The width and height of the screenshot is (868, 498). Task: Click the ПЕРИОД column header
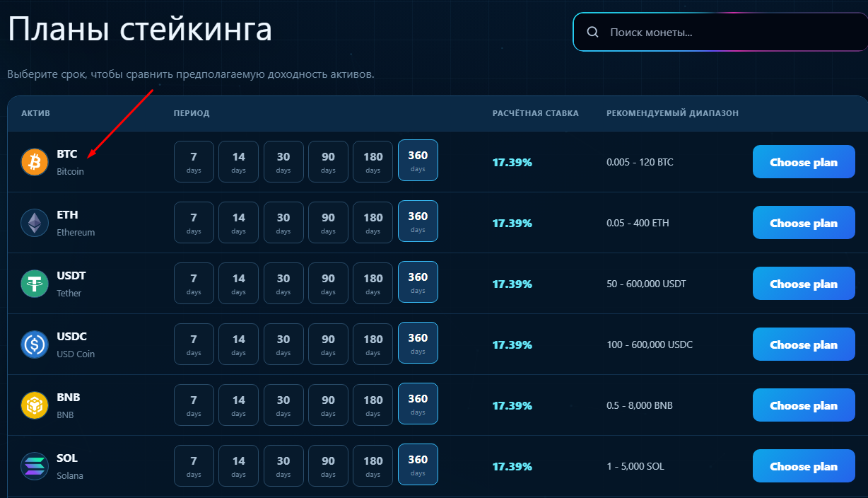coord(192,113)
